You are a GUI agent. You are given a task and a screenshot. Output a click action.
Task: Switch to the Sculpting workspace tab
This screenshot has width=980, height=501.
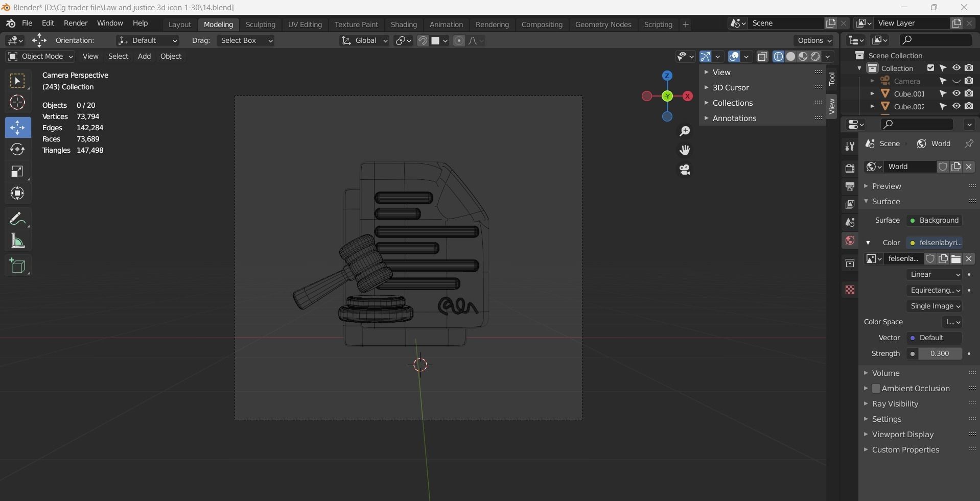click(260, 25)
